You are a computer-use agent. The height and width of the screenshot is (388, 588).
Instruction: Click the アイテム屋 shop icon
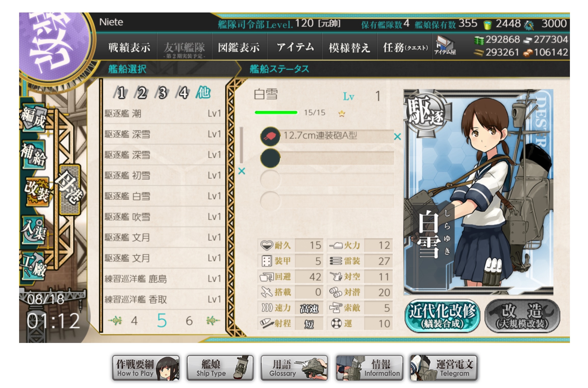[445, 46]
